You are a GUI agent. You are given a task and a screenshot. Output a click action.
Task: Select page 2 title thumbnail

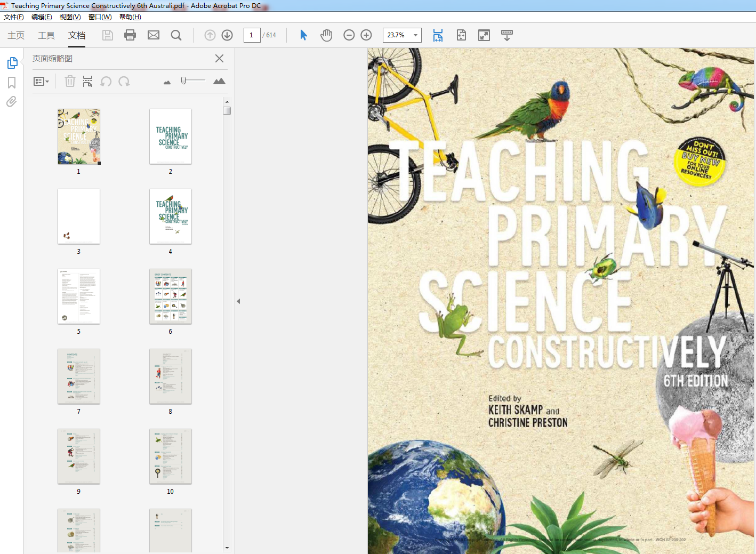(x=171, y=137)
